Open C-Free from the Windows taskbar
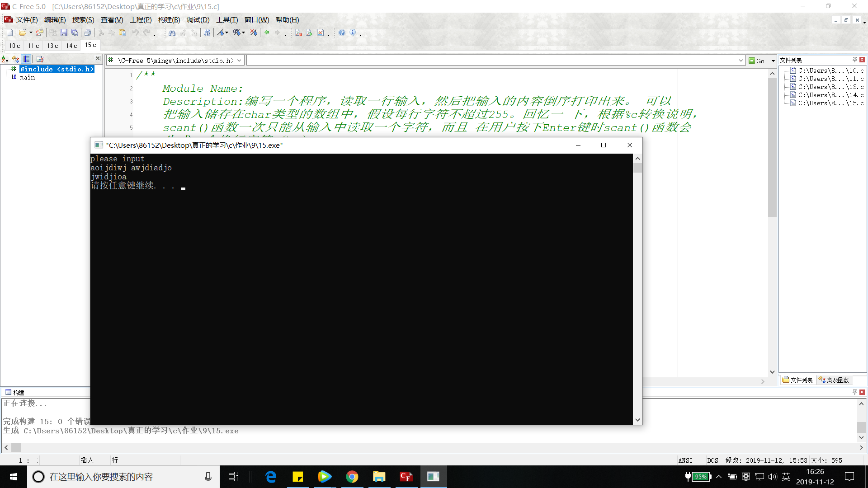868x488 pixels. (x=406, y=477)
